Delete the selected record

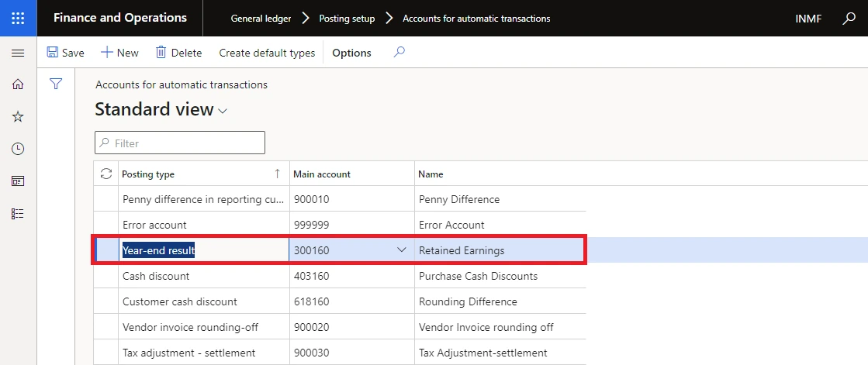point(178,53)
